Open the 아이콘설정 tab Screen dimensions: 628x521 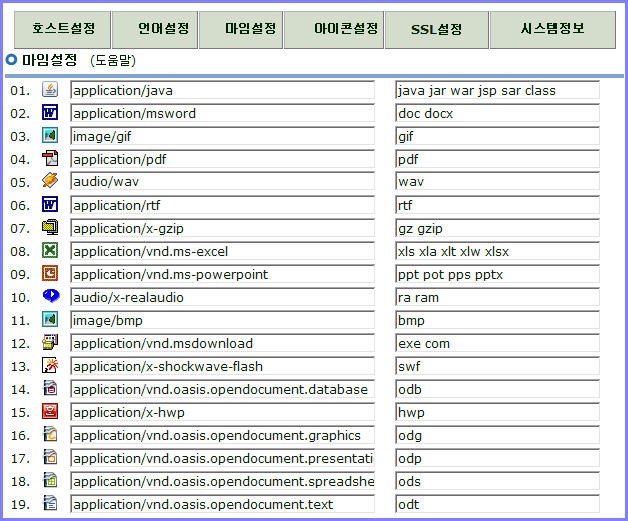click(334, 29)
